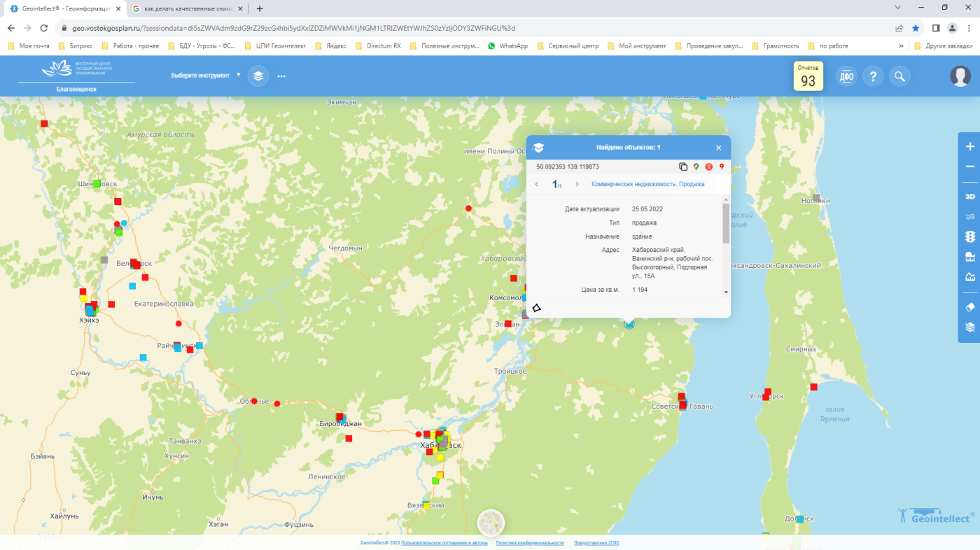Expand hidden bookmarks chevron
This screenshot has height=550, width=980.
click(901, 45)
